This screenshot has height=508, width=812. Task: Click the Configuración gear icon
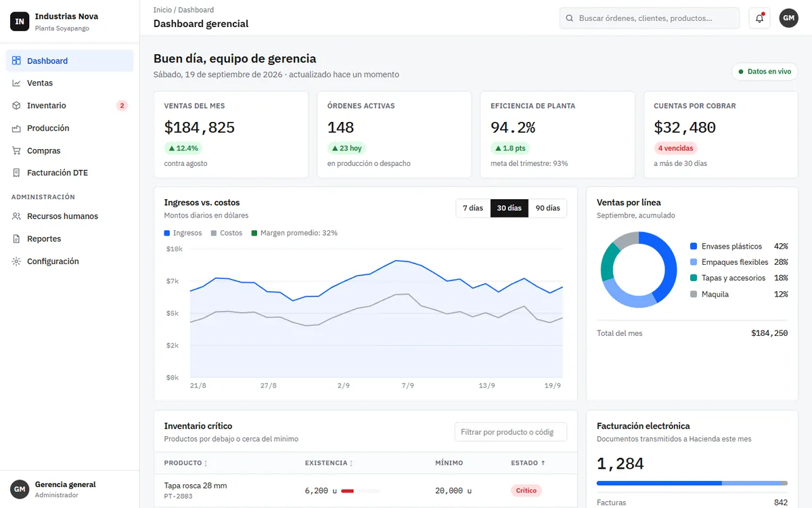coord(16,261)
